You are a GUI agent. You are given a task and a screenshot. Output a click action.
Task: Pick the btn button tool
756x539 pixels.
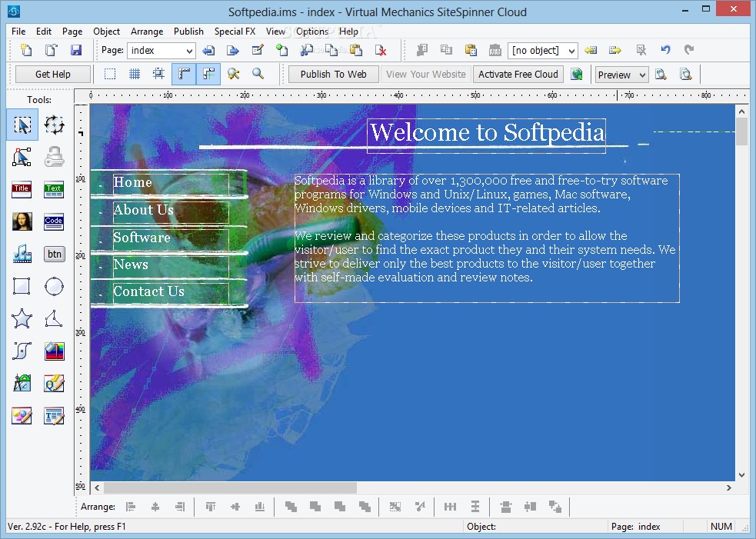pyautogui.click(x=54, y=254)
